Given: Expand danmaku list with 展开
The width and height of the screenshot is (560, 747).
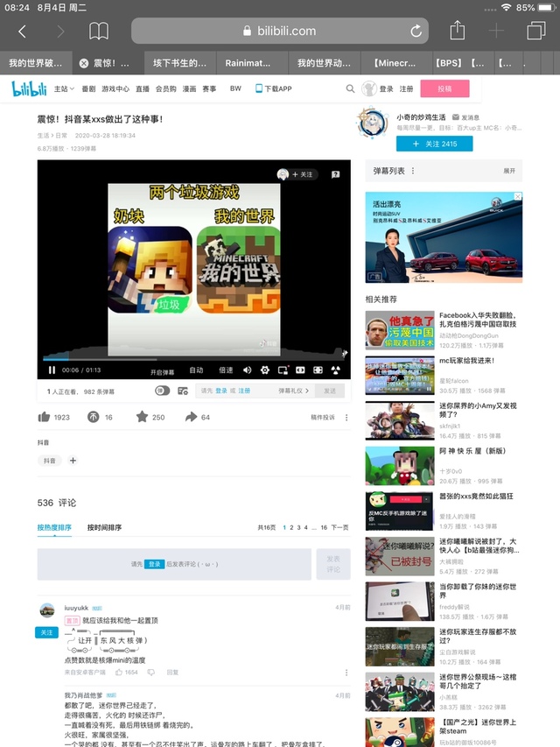Looking at the screenshot, I should (x=509, y=171).
